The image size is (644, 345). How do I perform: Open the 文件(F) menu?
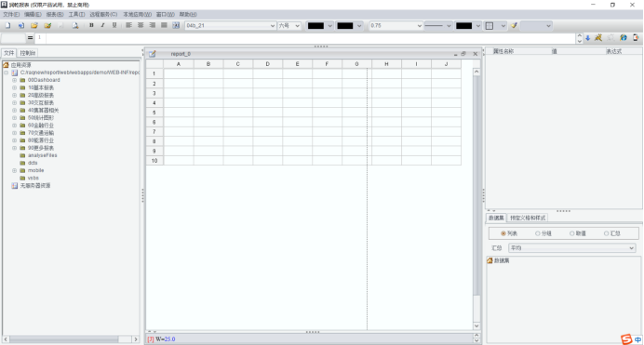[11, 14]
